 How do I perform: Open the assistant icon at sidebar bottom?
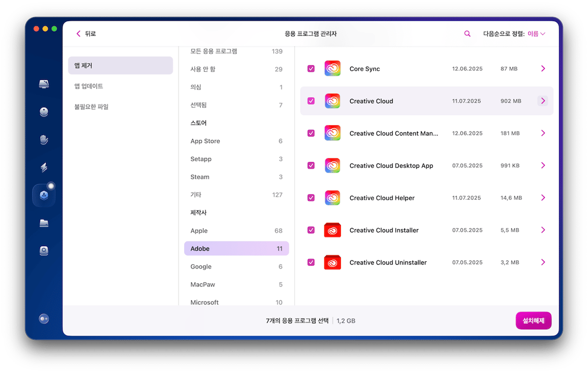point(44,319)
